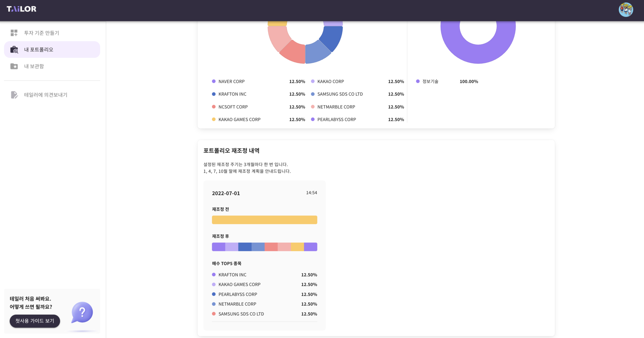This screenshot has height=338, width=644.
Task: Click 포트폴리오 재조정 내역 heading
Action: pos(231,151)
